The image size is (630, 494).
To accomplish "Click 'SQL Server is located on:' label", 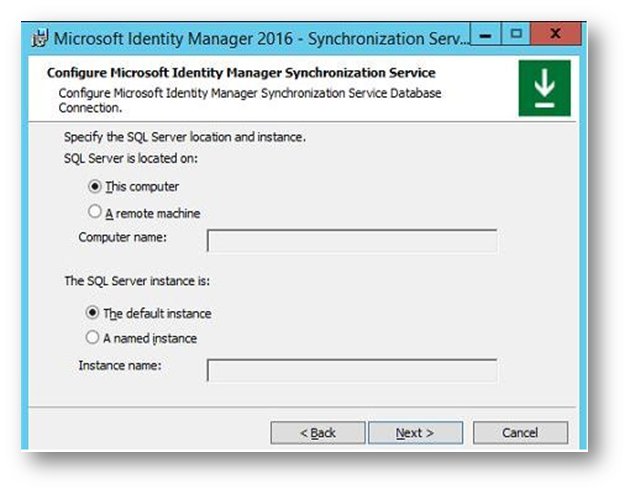I will pyautogui.click(x=131, y=159).
